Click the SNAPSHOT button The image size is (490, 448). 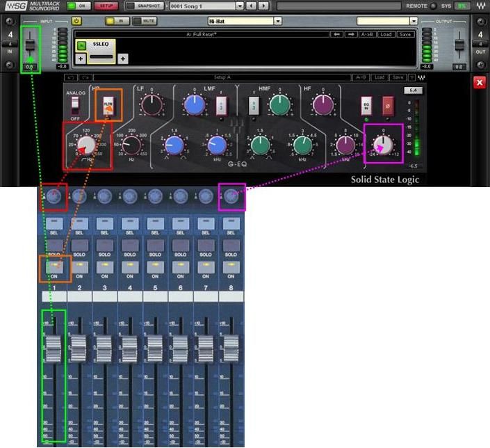click(146, 6)
